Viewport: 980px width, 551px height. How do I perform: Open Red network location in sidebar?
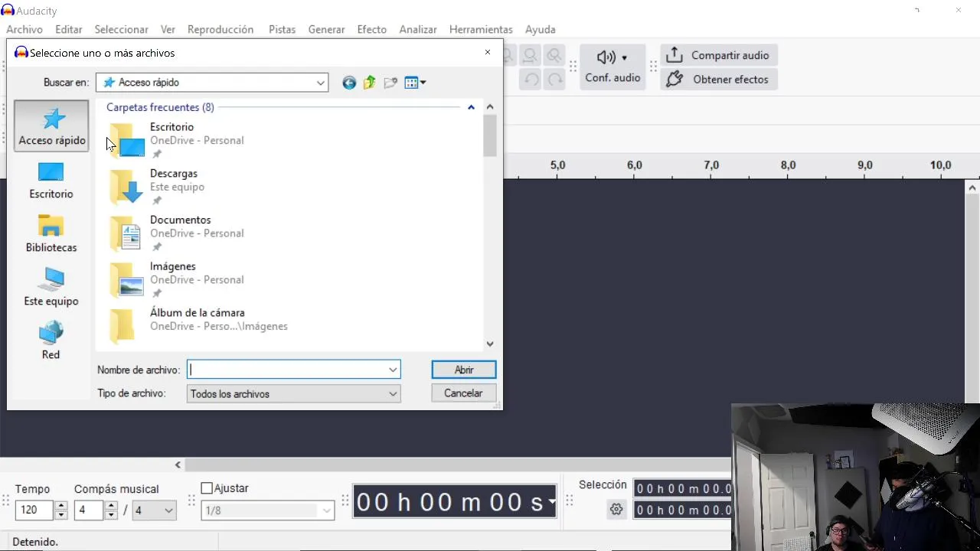tap(51, 341)
